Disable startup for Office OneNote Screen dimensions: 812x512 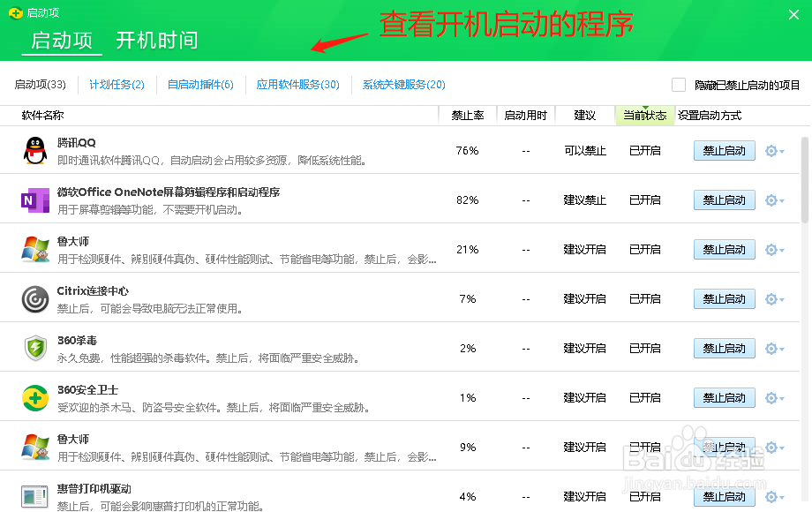coord(724,200)
